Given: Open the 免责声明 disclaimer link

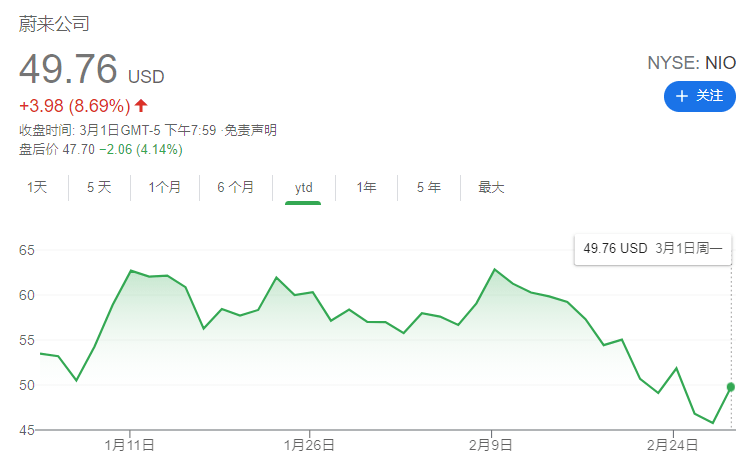Looking at the screenshot, I should pos(250,130).
